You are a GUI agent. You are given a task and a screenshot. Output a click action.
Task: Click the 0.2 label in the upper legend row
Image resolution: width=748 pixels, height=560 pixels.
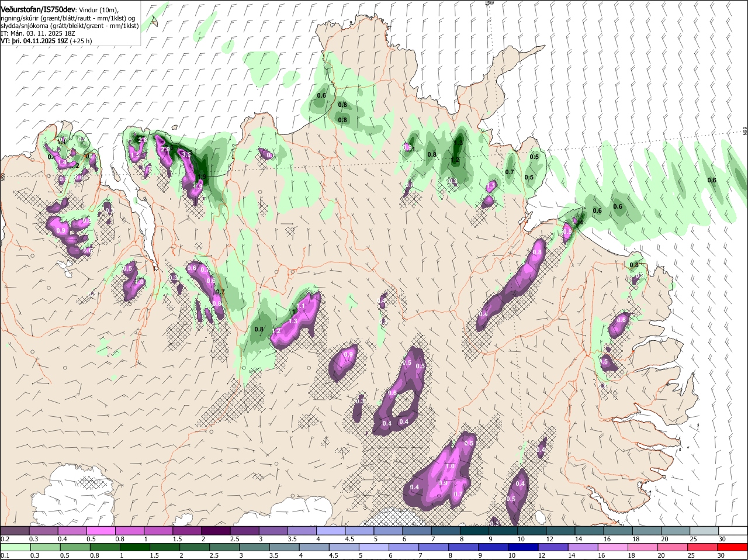(x=5, y=539)
